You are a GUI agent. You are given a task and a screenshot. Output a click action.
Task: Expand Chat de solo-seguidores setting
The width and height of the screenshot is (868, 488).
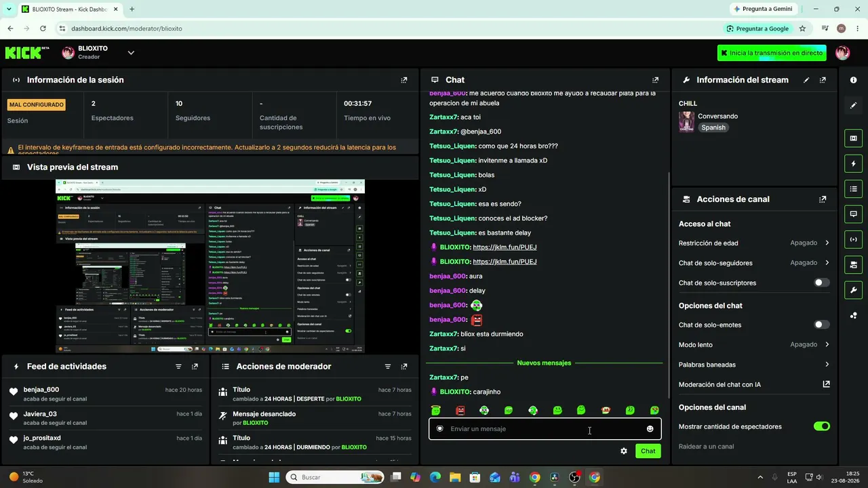[x=754, y=263]
